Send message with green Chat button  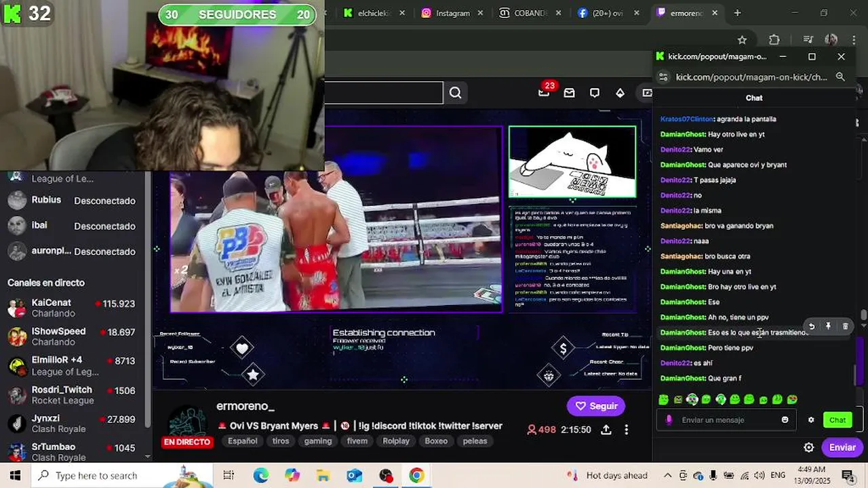point(837,420)
